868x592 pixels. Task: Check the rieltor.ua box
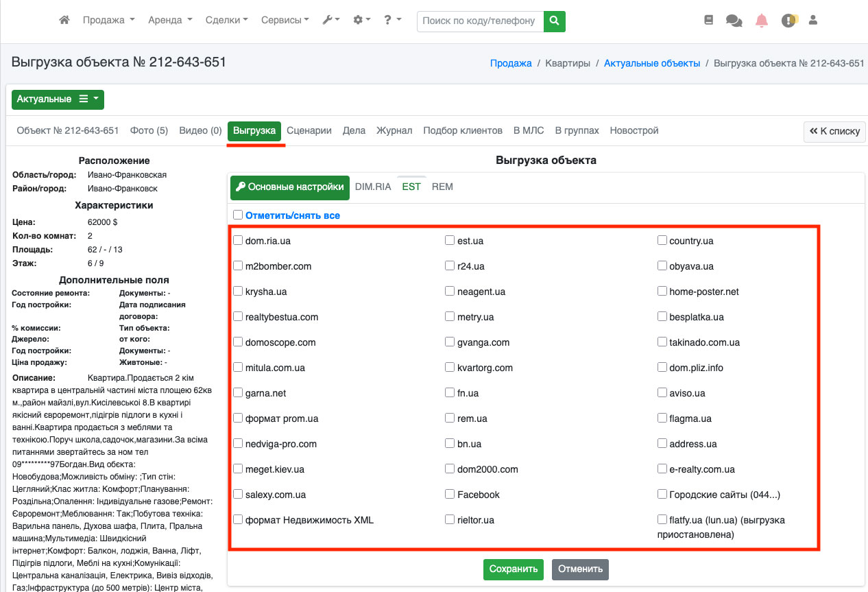point(450,520)
